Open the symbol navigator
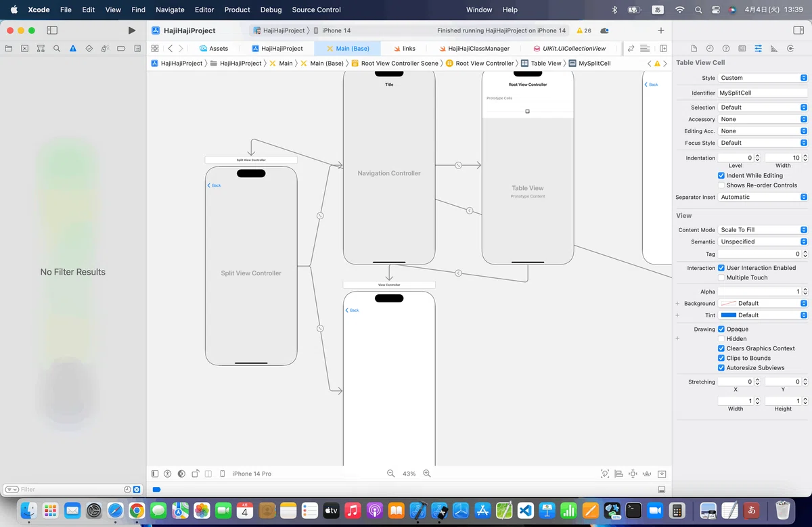812x527 pixels. coord(41,49)
